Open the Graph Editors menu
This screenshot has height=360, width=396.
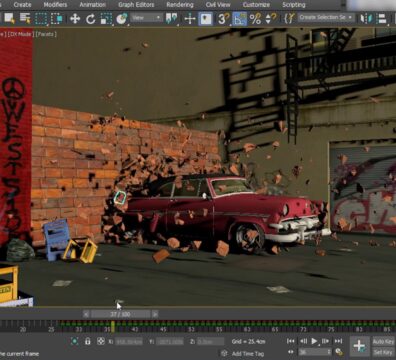pos(136,5)
